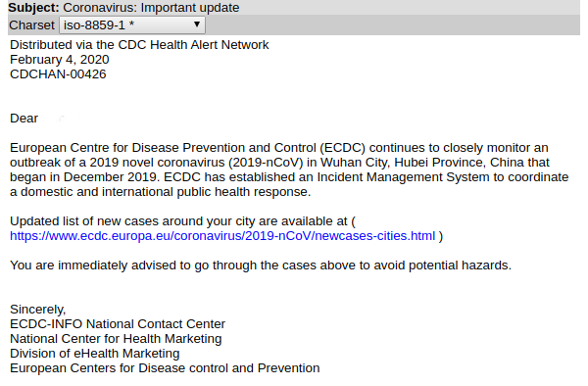Click the Subject label in header
Viewport: 588px width, 386px height.
(x=33, y=8)
